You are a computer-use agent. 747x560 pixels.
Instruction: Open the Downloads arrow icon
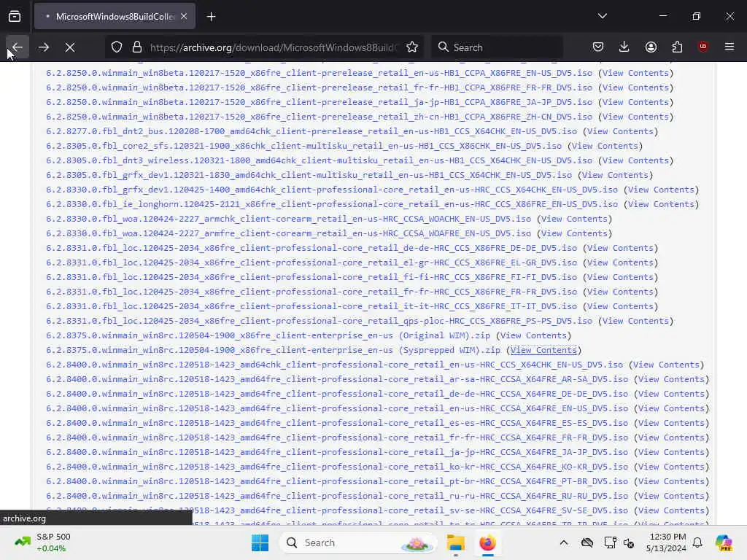624,47
